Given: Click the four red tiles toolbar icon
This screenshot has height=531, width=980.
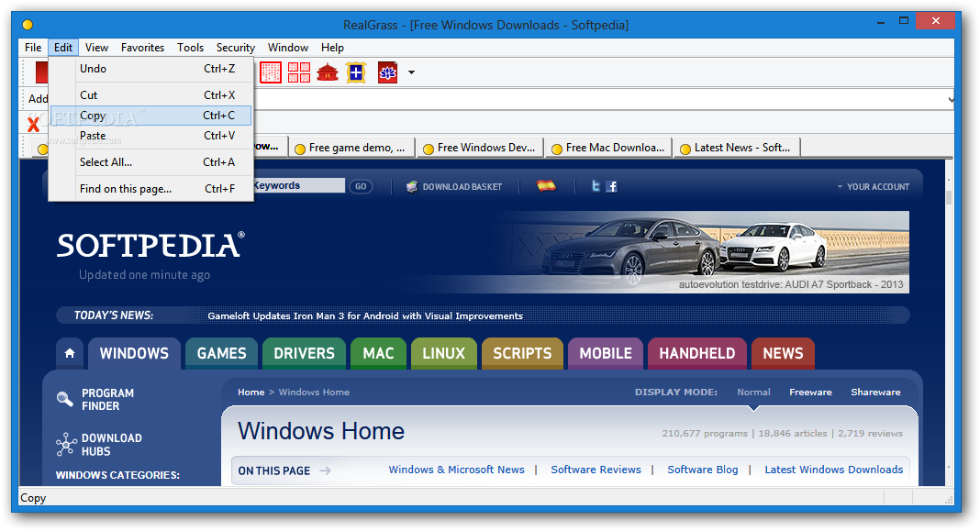Looking at the screenshot, I should tap(299, 72).
